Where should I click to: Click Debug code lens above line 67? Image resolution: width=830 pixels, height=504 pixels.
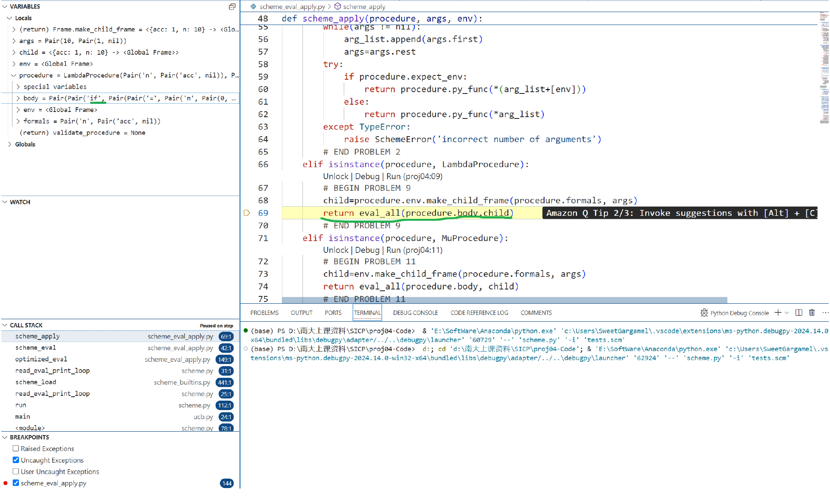(x=367, y=176)
